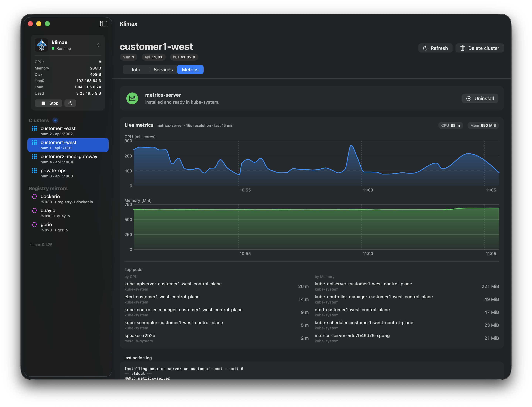This screenshot has height=407, width=532.
Task: Click the customer1-east grid icon
Action: 34,128
